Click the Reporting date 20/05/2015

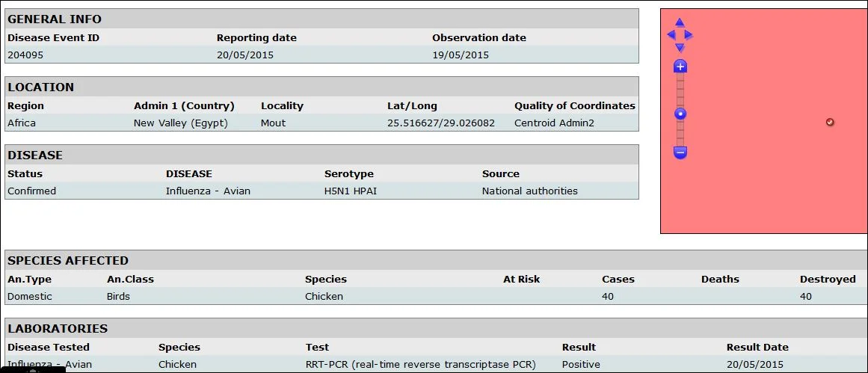pyautogui.click(x=245, y=55)
